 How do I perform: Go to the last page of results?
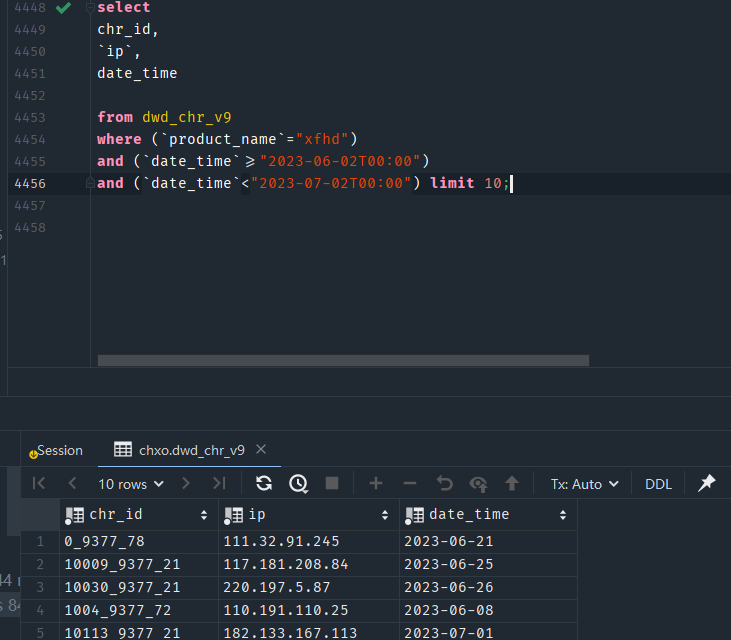coord(219,484)
